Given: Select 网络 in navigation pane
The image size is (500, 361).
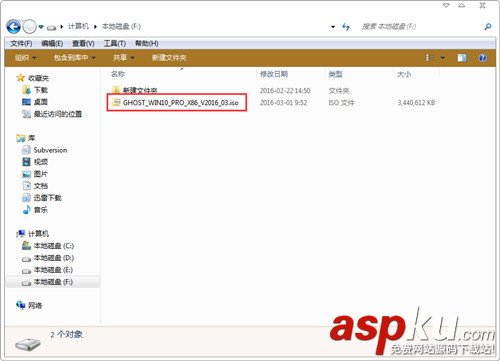Looking at the screenshot, I should click(35, 305).
